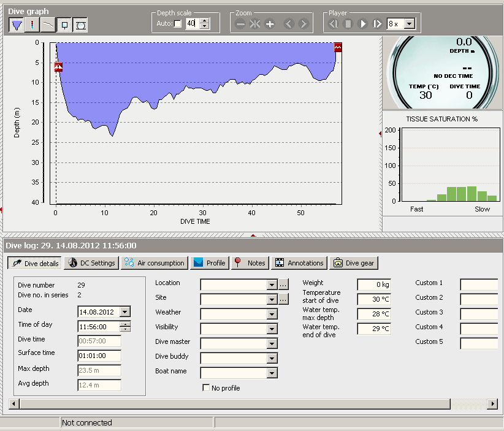
Task: Expand the Site dropdown
Action: [x=272, y=299]
